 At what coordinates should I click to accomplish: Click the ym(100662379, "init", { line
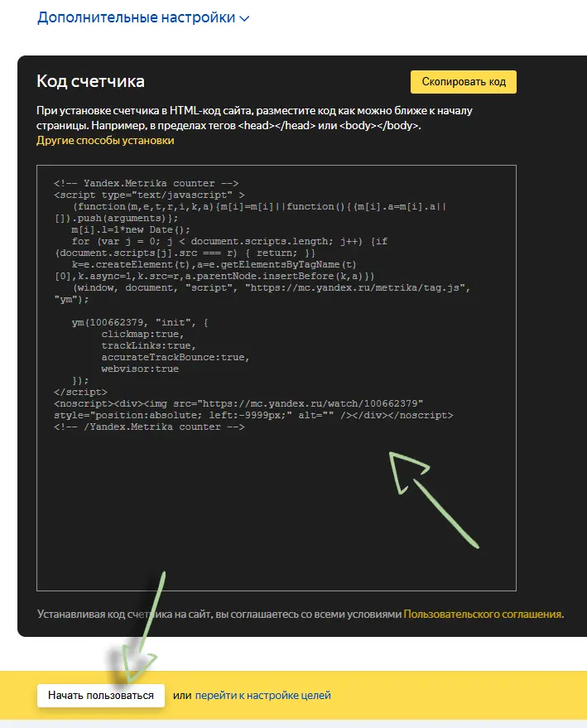[140, 322]
